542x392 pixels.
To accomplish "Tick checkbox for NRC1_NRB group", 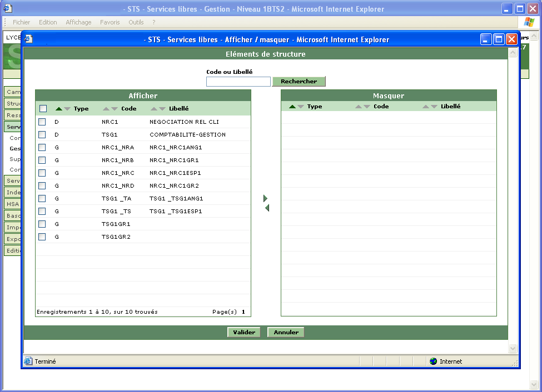I will tap(42, 160).
